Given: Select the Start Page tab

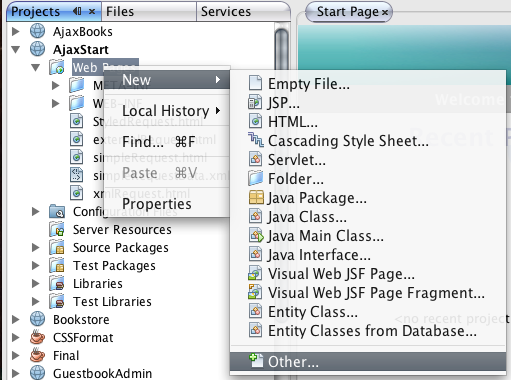Looking at the screenshot, I should point(348,12).
